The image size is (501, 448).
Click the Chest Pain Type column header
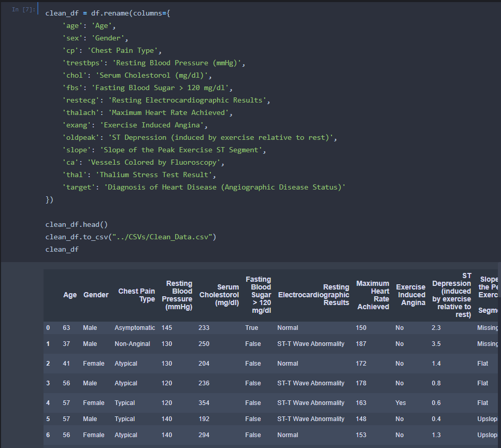click(136, 295)
